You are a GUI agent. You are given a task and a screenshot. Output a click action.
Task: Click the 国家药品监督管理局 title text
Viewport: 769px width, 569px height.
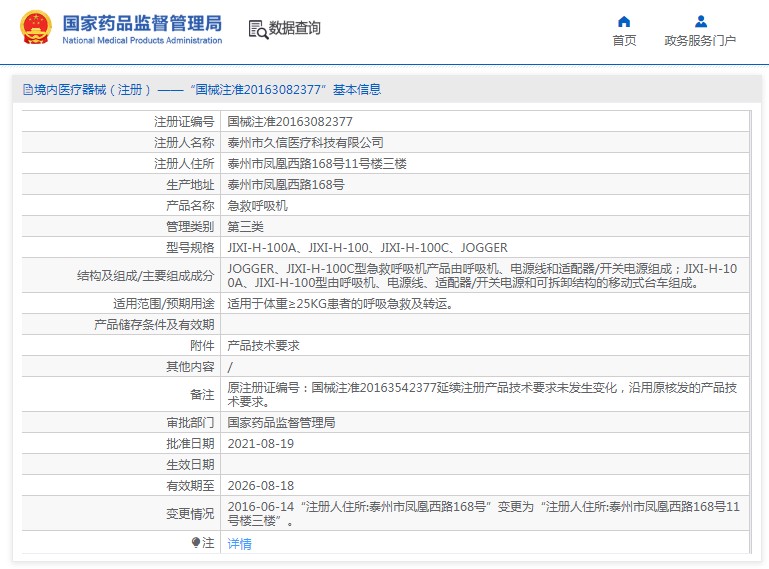(142, 23)
